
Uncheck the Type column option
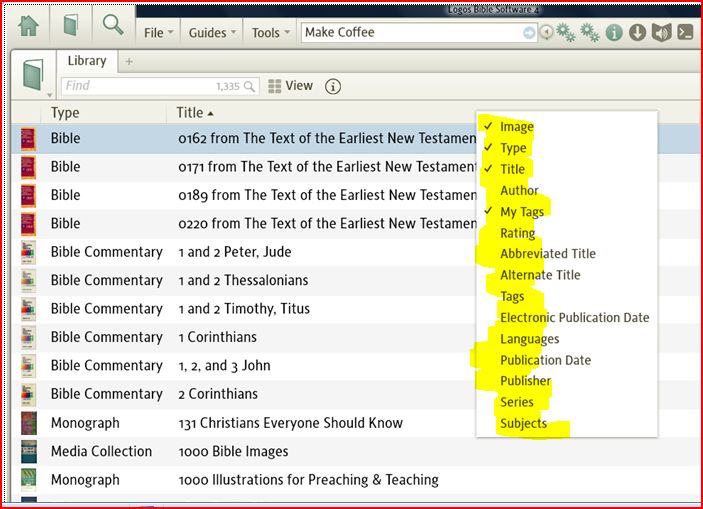pyautogui.click(x=513, y=148)
